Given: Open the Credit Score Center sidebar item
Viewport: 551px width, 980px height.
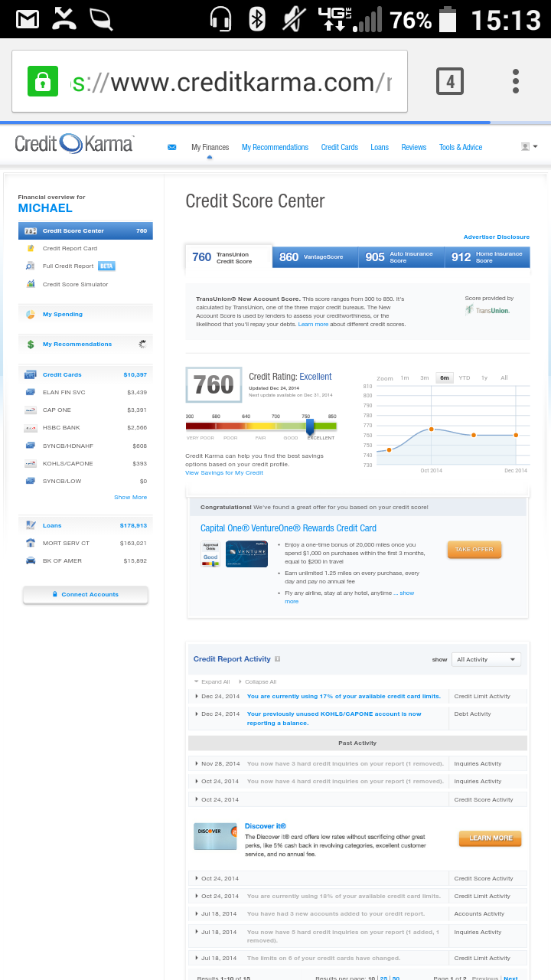Looking at the screenshot, I should pyautogui.click(x=85, y=230).
